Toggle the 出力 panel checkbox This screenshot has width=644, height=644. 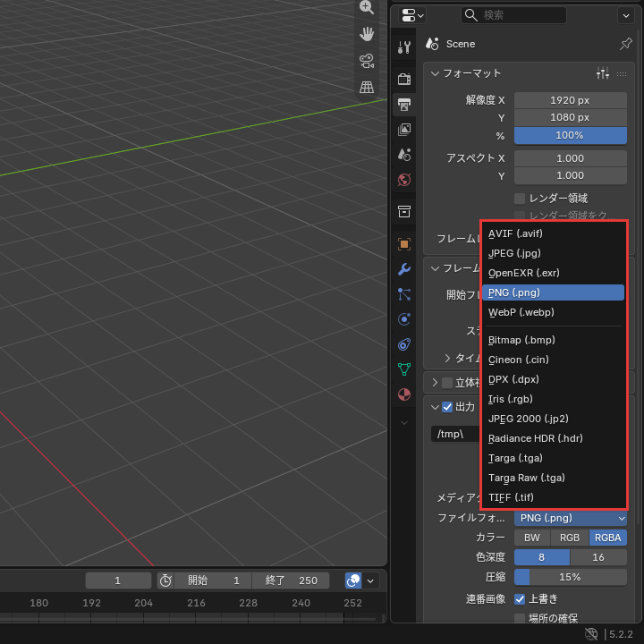(447, 407)
